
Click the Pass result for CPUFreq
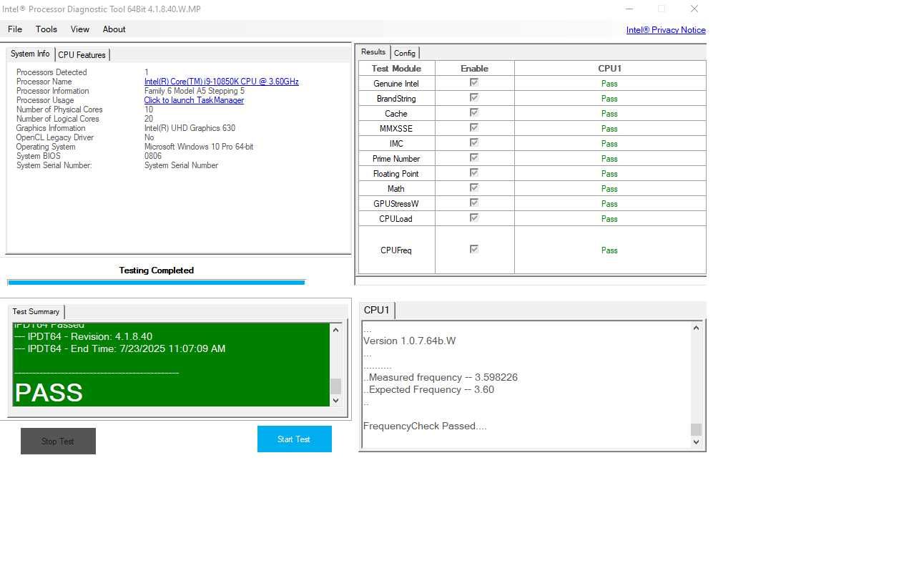(609, 250)
